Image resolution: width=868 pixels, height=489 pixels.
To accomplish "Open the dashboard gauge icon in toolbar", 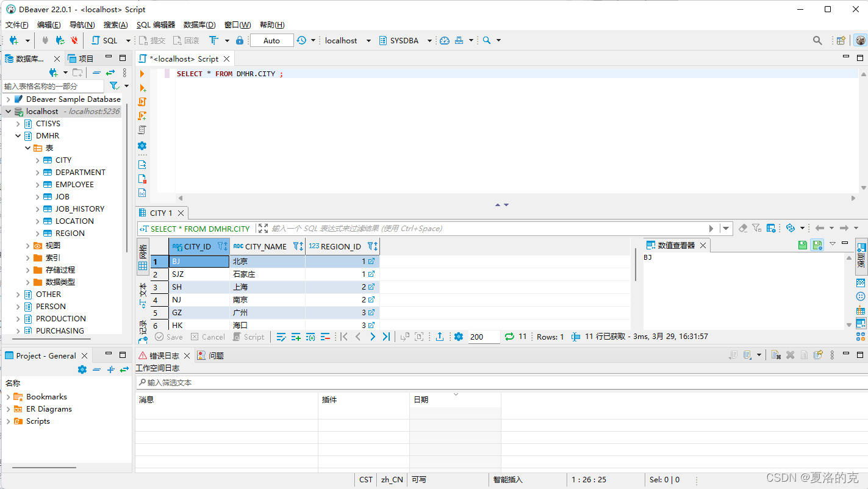I will click(x=445, y=40).
